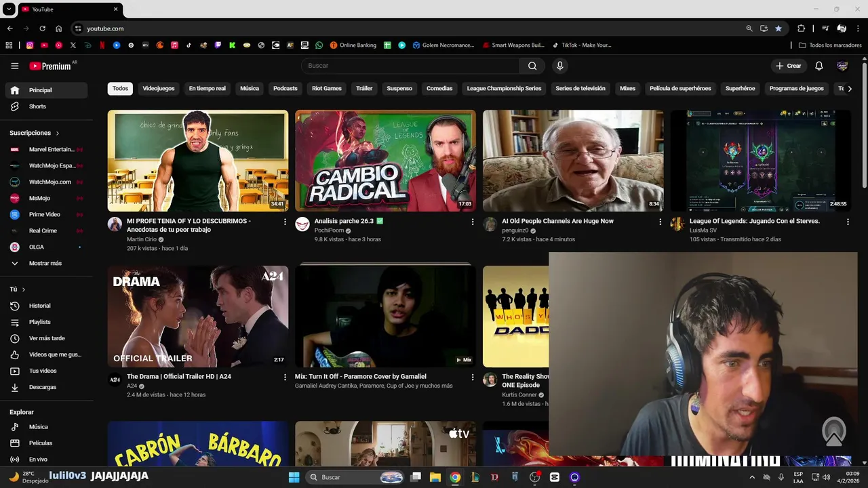Screen dimensions: 868x488
Task: Open The Drama Official Trailer thumbnail
Action: [198, 317]
